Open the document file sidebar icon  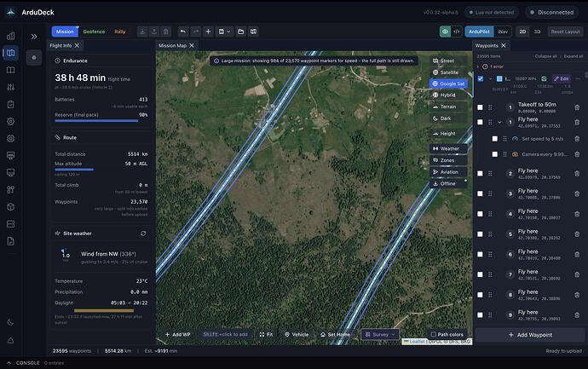11,241
